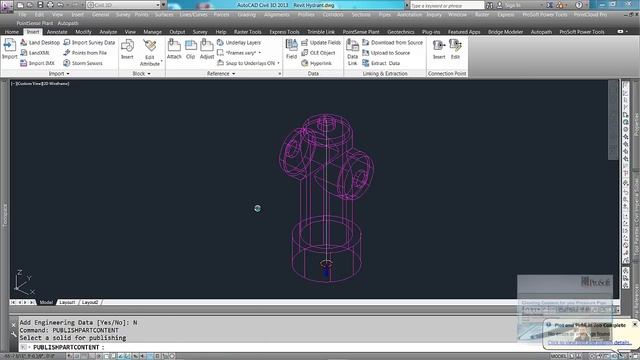Click the plot details link in notification
The image size is (640, 360).
[589, 342]
